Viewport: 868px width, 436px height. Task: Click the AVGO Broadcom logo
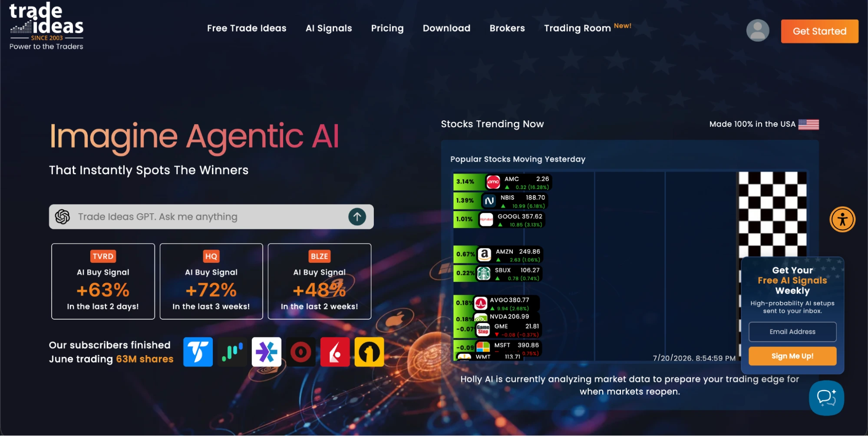481,304
